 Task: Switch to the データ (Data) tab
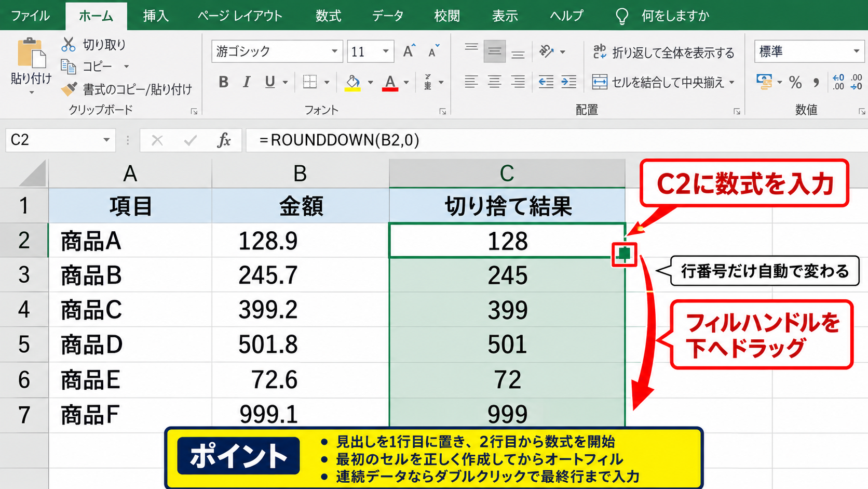[387, 16]
